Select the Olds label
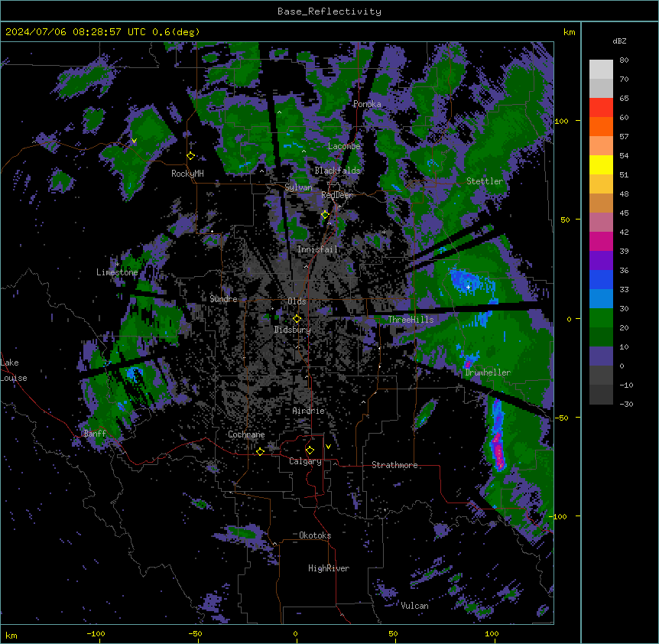Image resolution: width=659 pixels, height=644 pixels. (297, 301)
